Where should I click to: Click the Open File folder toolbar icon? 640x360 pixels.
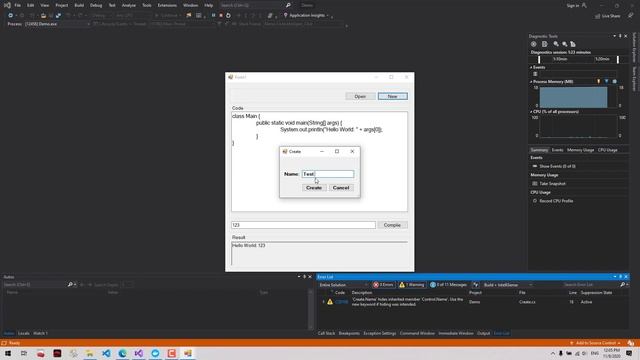43,16
